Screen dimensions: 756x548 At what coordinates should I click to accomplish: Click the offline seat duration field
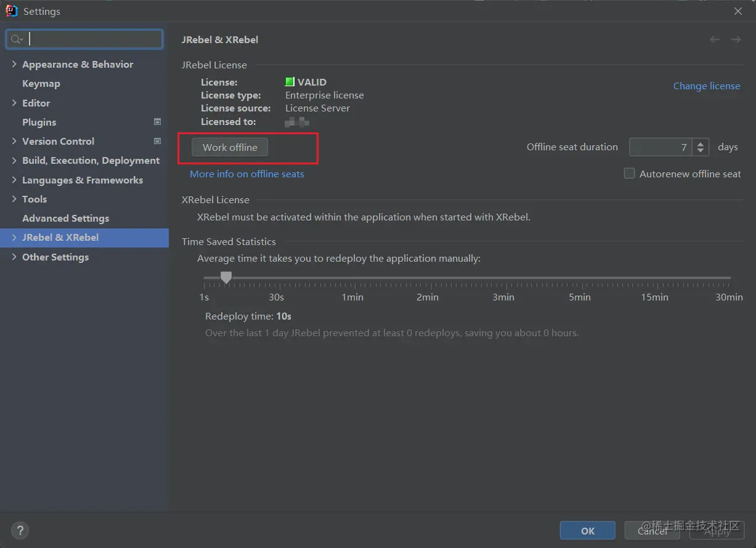660,147
